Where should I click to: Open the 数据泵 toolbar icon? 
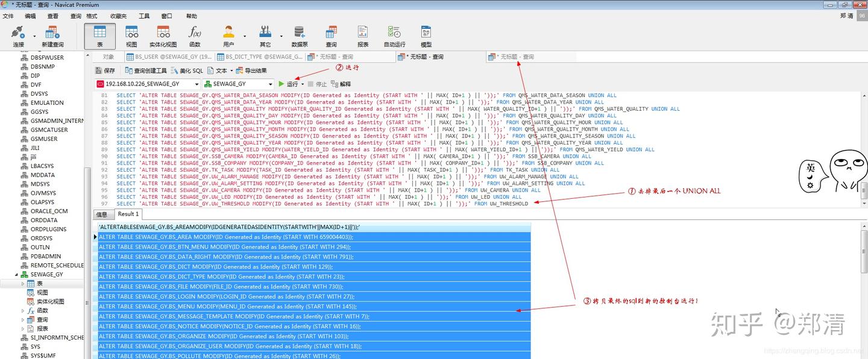(299, 36)
